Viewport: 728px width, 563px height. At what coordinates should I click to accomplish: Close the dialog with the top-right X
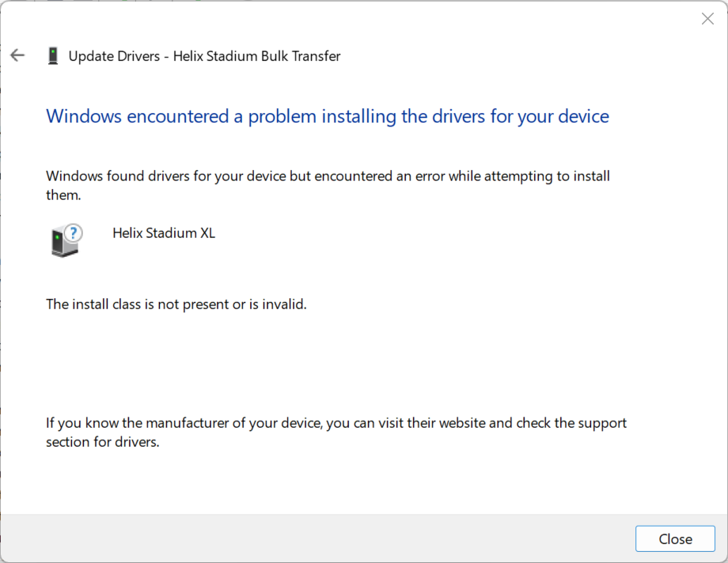coord(707,19)
